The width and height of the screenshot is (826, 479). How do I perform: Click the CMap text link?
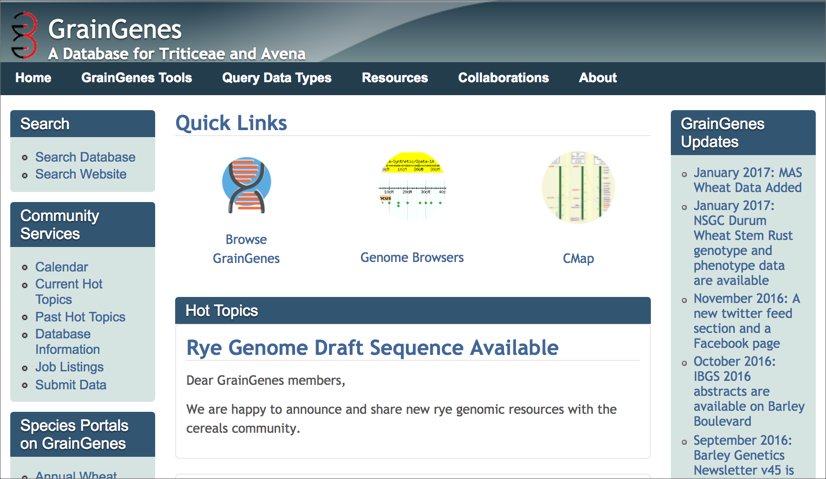click(578, 259)
